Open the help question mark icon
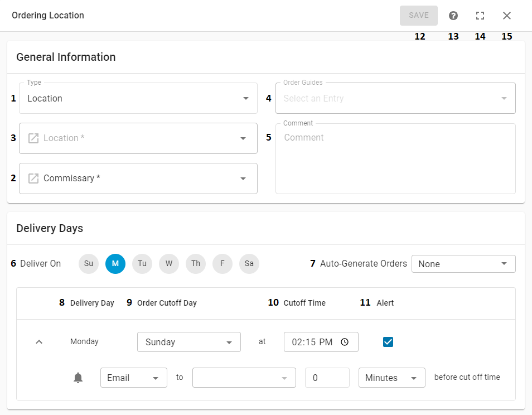Viewport: 532px width, 415px height. (453, 16)
